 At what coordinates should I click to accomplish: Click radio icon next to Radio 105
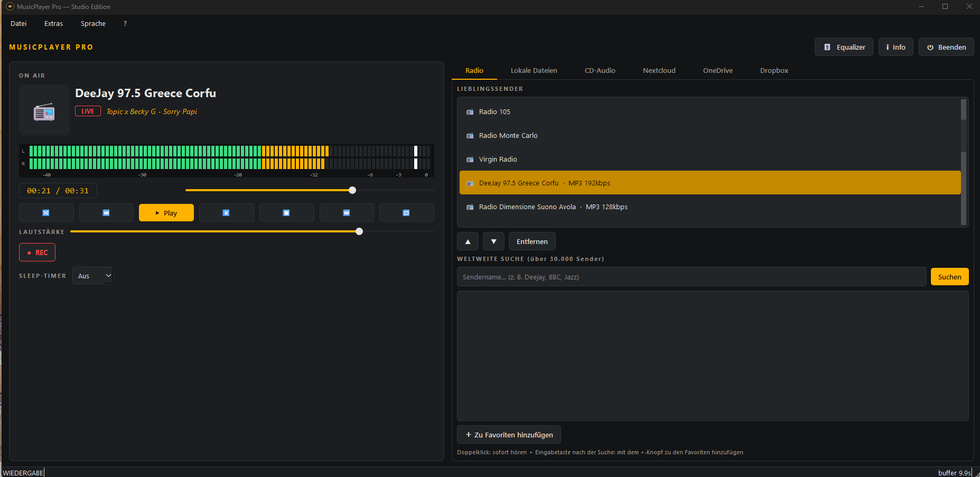[470, 112]
